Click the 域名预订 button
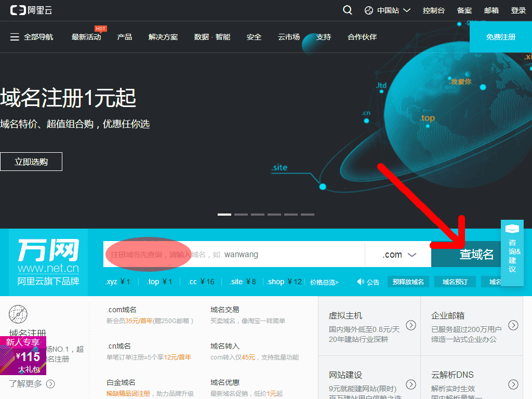The height and width of the screenshot is (399, 532). [x=455, y=282]
